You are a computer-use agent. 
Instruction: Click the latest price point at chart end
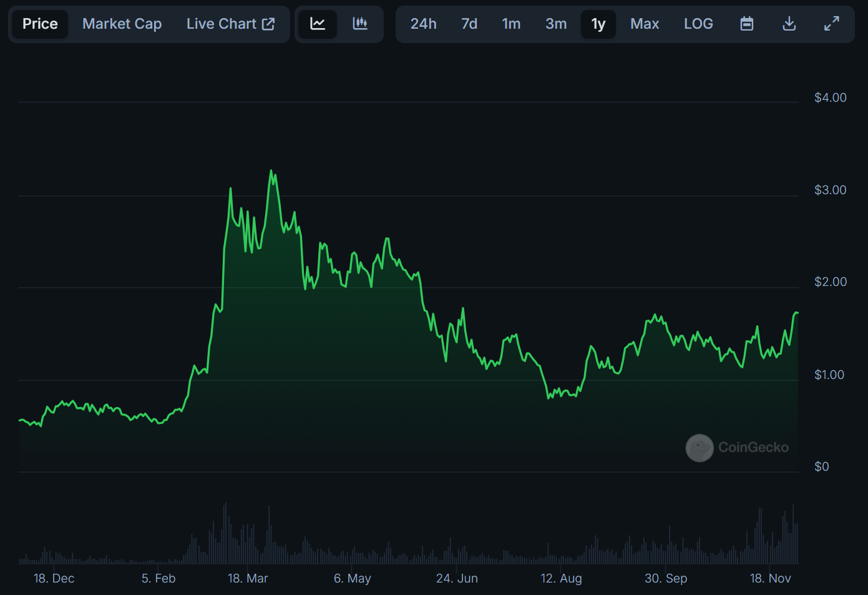797,312
